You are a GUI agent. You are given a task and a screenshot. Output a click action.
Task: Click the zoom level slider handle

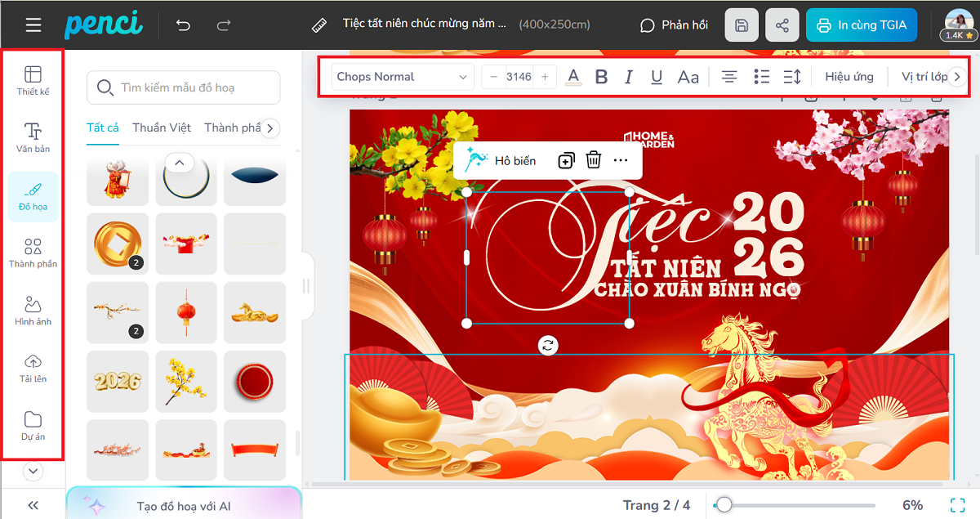[724, 505]
